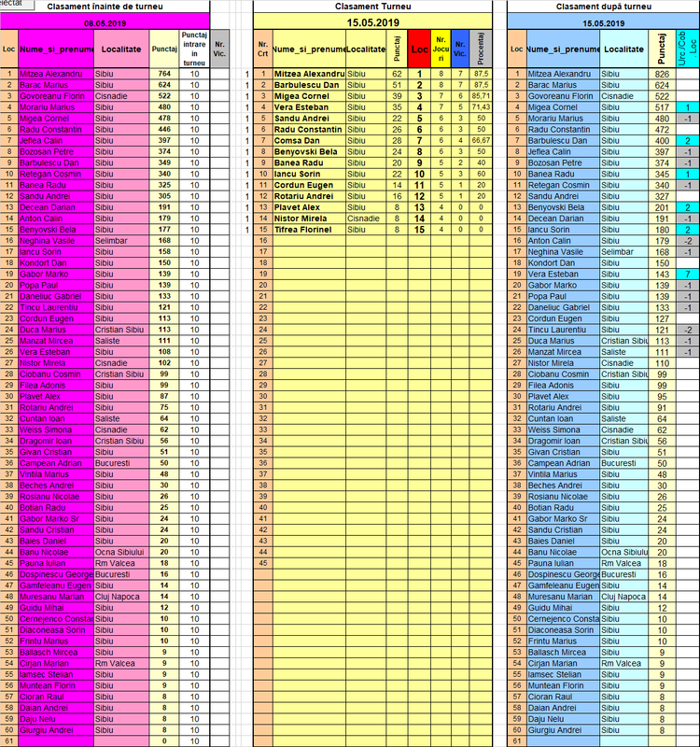Click 'Weiss Simona' in the blue table

tap(564, 430)
